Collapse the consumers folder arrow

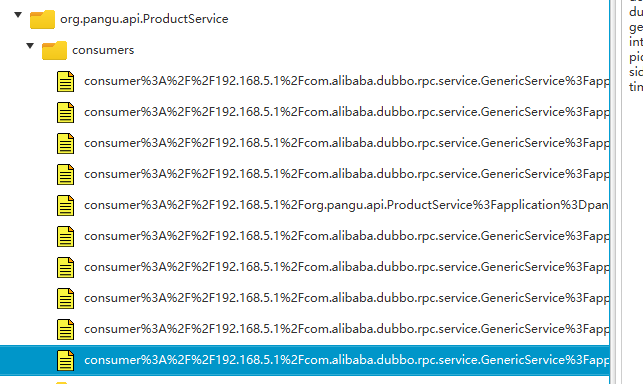30,46
